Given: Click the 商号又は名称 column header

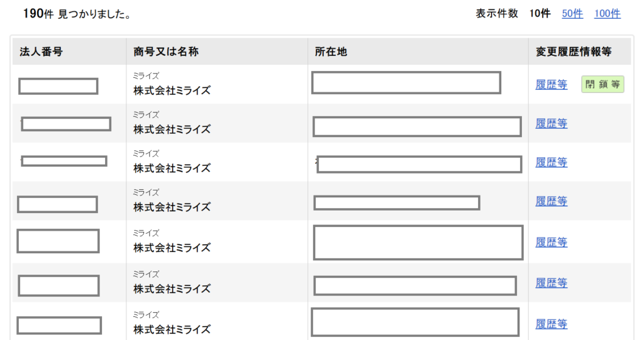Looking at the screenshot, I should [166, 52].
